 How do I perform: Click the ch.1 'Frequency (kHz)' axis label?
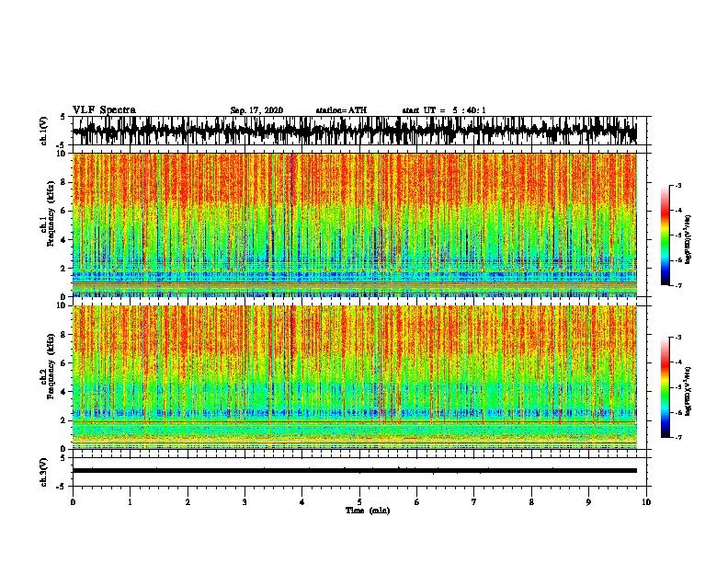pyautogui.click(x=51, y=213)
